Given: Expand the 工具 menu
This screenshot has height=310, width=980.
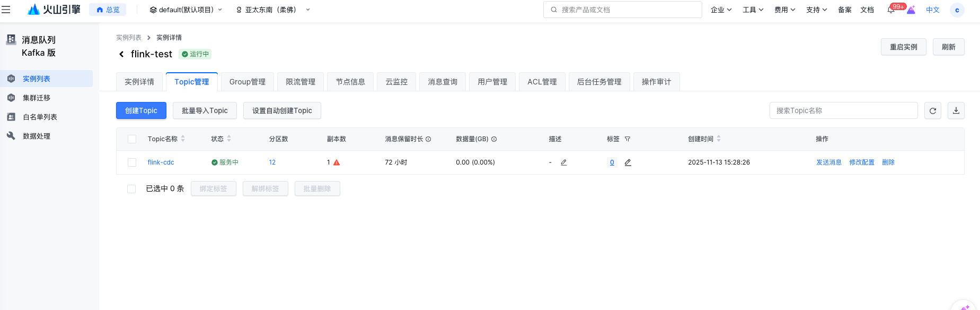Looking at the screenshot, I should [x=753, y=10].
